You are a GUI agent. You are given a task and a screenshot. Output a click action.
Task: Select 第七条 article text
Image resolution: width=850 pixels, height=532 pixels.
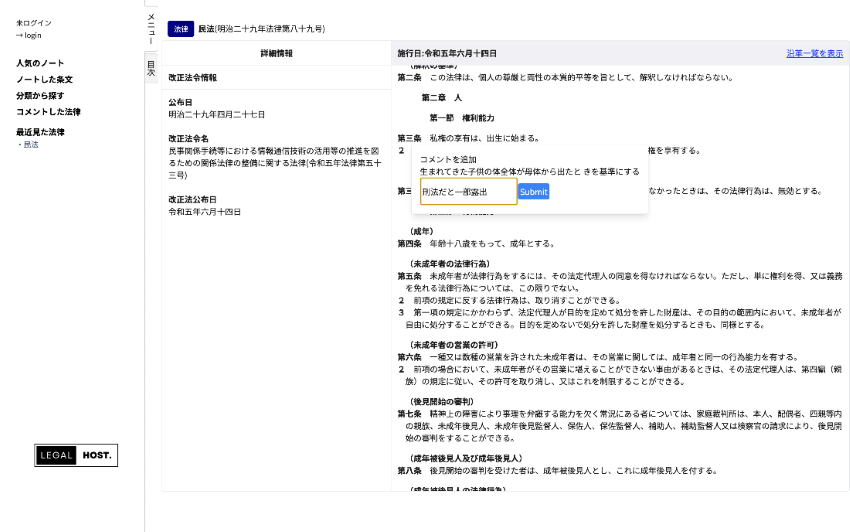click(620, 426)
